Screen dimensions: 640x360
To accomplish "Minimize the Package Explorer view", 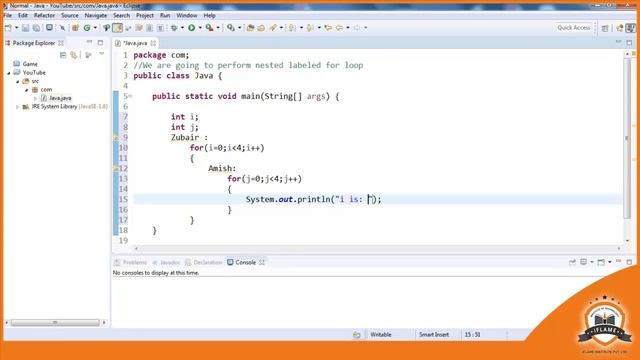I will tap(89, 42).
